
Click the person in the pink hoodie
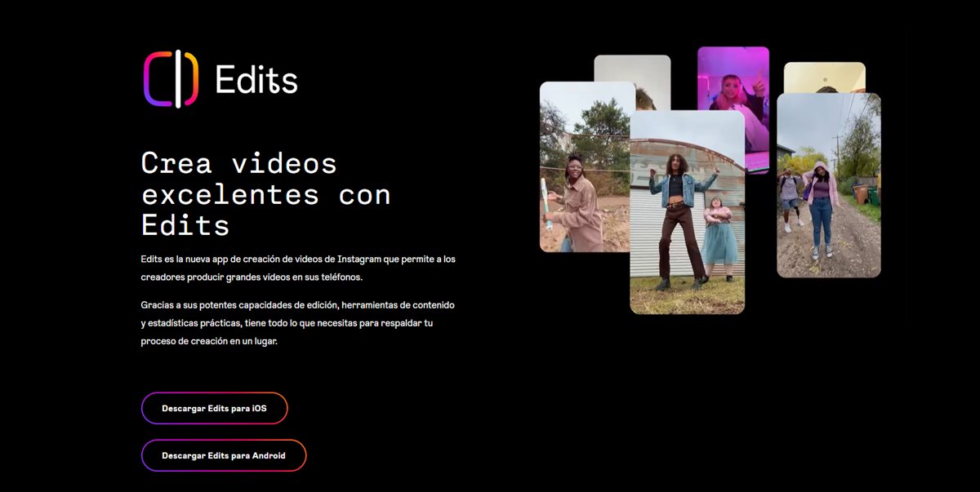tap(821, 208)
